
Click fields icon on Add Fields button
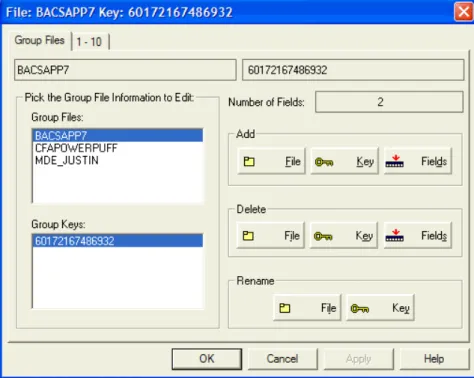point(395,161)
